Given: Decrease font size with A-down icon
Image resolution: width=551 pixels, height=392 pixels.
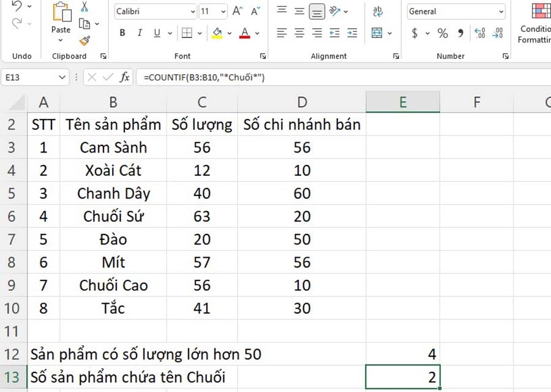Looking at the screenshot, I should 255,11.
